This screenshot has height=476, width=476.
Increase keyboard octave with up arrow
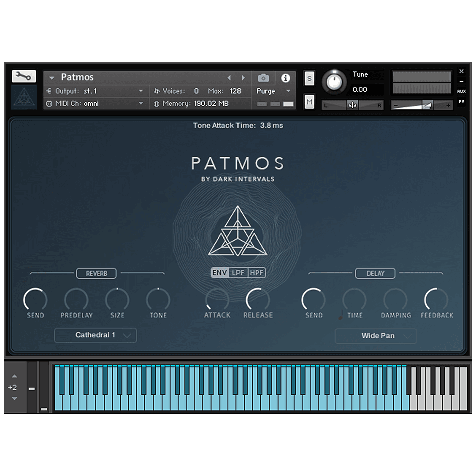point(14,376)
